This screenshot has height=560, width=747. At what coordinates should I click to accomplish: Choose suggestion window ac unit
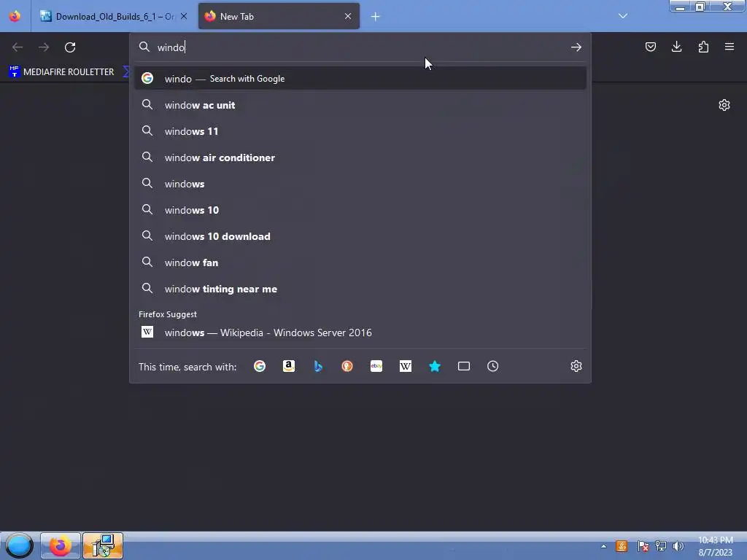tap(360, 105)
